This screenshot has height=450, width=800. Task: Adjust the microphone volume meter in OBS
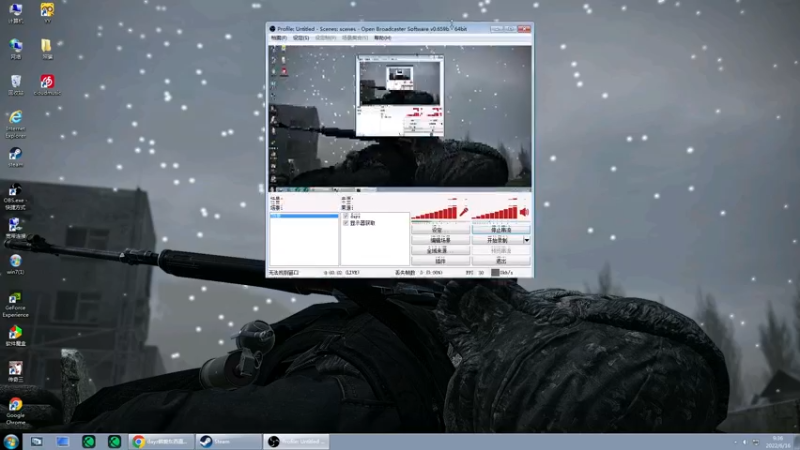pos(434,212)
